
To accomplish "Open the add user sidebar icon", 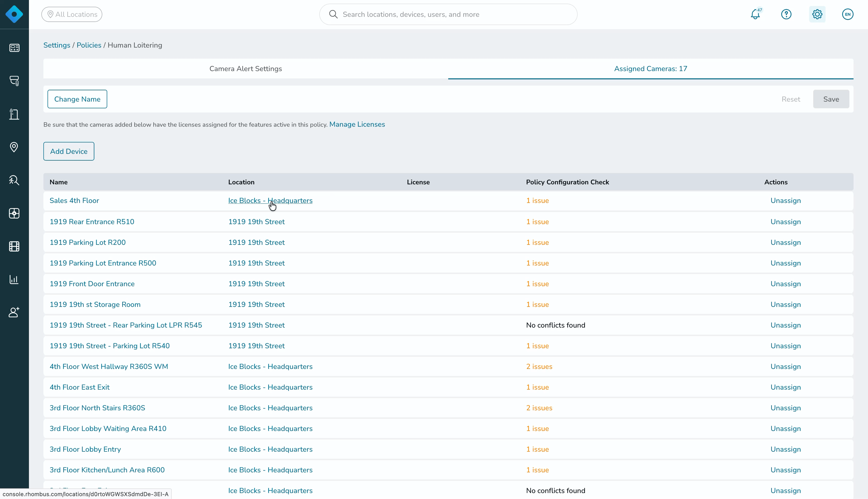I will pyautogui.click(x=14, y=312).
